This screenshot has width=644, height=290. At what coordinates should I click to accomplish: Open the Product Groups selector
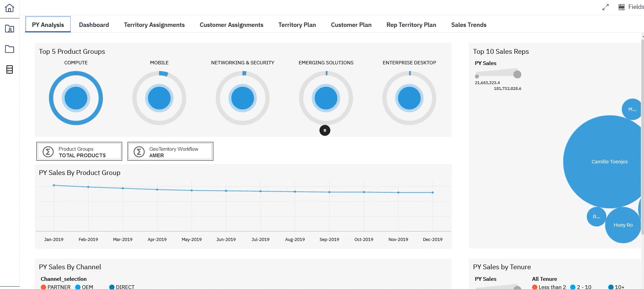(79, 152)
